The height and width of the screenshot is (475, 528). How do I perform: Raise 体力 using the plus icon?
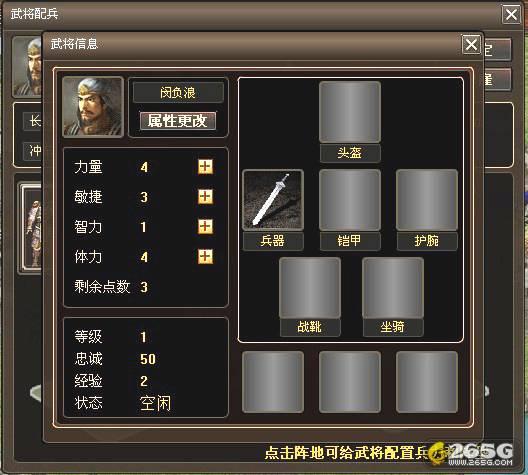tap(205, 257)
